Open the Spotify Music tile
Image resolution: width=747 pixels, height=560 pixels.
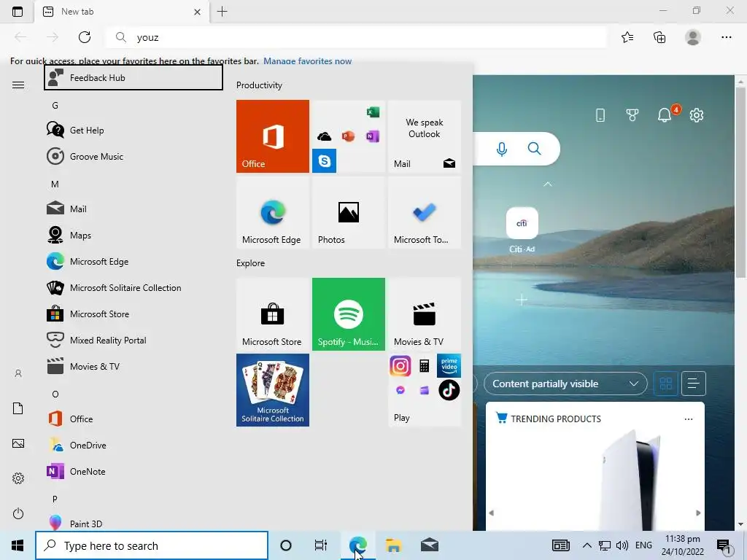[348, 314]
